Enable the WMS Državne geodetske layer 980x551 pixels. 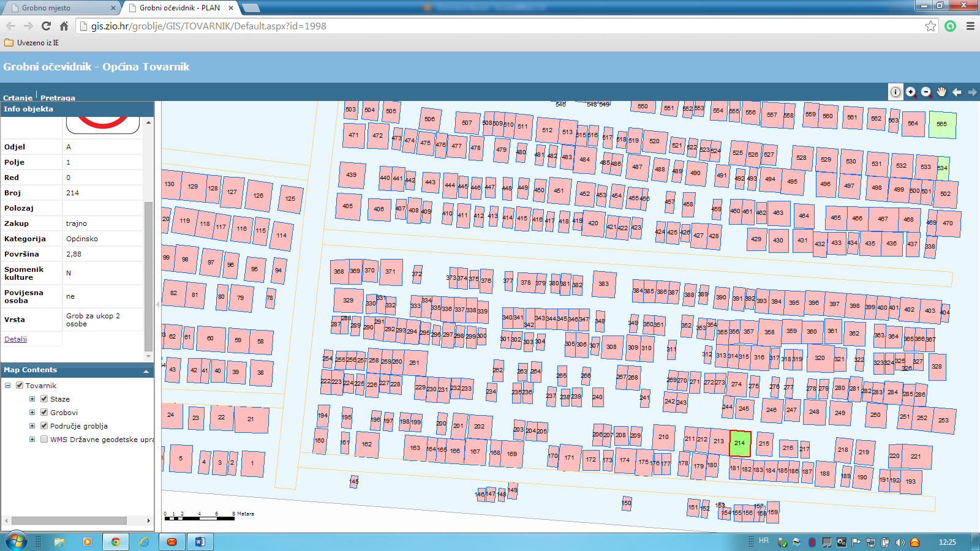pyautogui.click(x=44, y=439)
